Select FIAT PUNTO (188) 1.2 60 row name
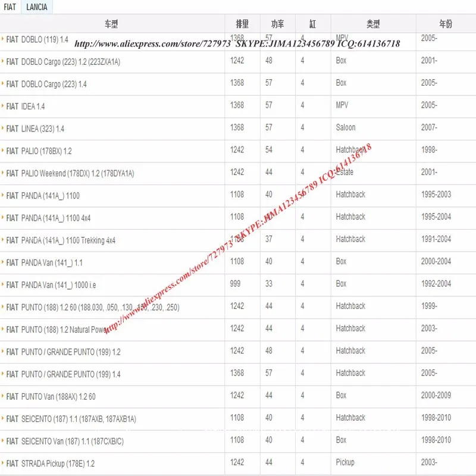 point(93,307)
